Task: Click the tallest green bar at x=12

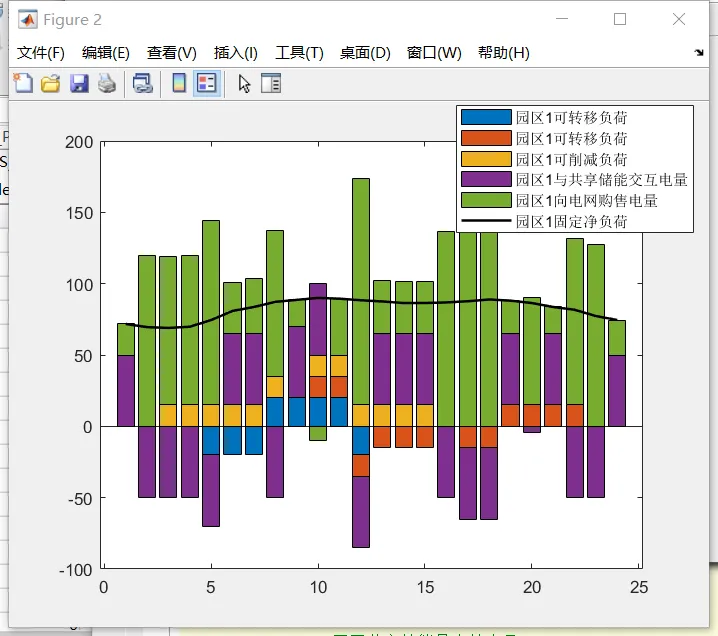Action: click(361, 291)
